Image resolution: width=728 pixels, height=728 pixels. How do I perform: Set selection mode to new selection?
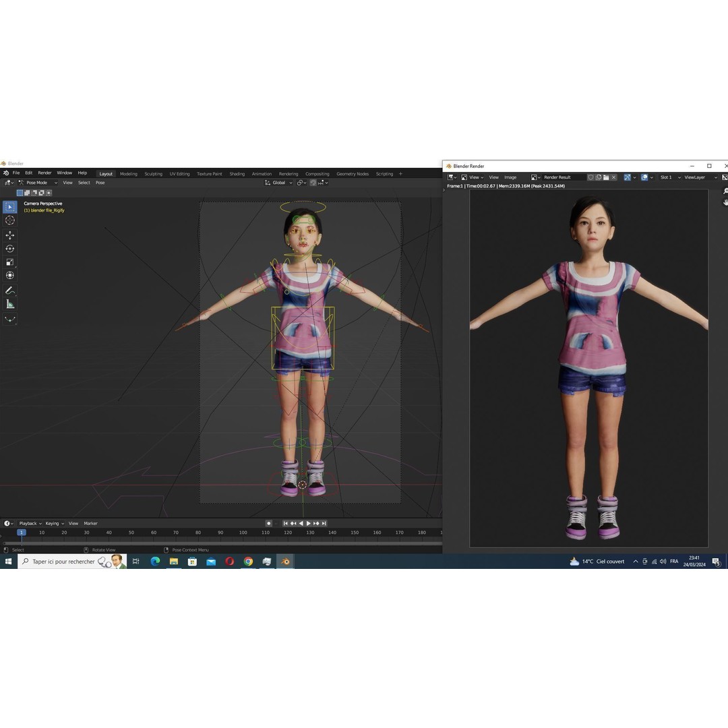point(20,193)
